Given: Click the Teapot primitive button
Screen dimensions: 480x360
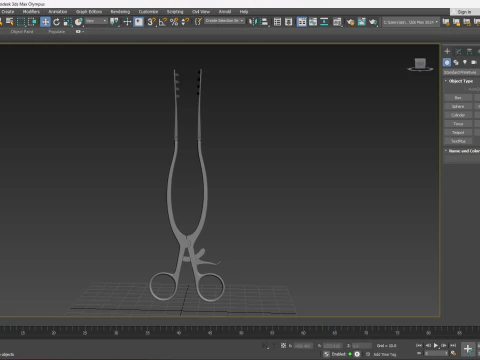Looking at the screenshot, I should click(458, 132).
